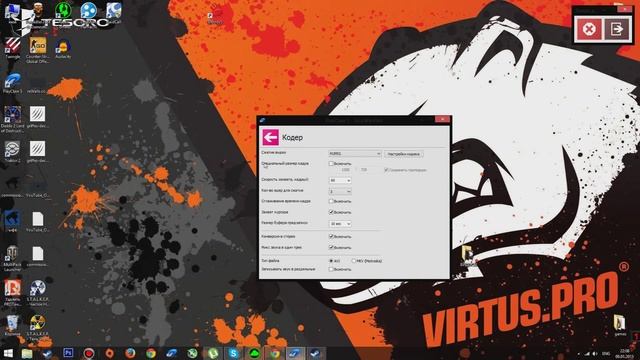Image resolution: width=640 pixels, height=360 pixels.
Task: Open Skype from the taskbar
Action: (233, 353)
